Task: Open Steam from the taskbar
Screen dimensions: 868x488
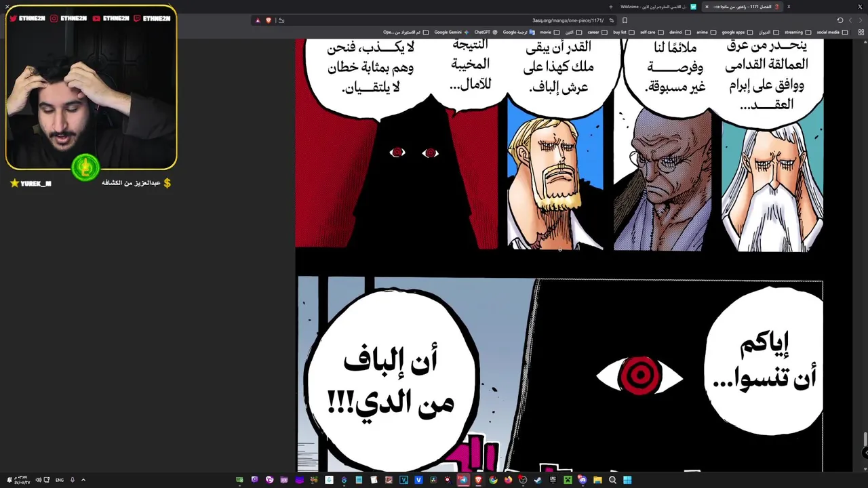Action: 537,480
